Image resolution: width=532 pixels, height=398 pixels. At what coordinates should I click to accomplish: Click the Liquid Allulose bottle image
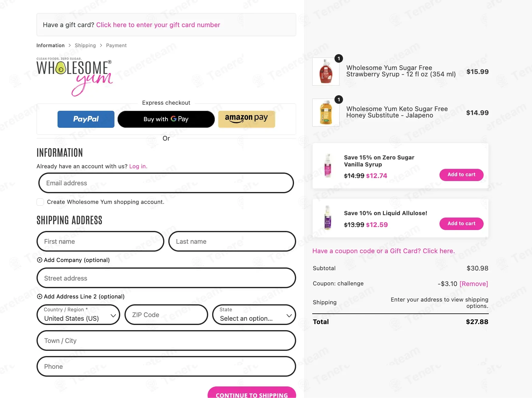(328, 218)
